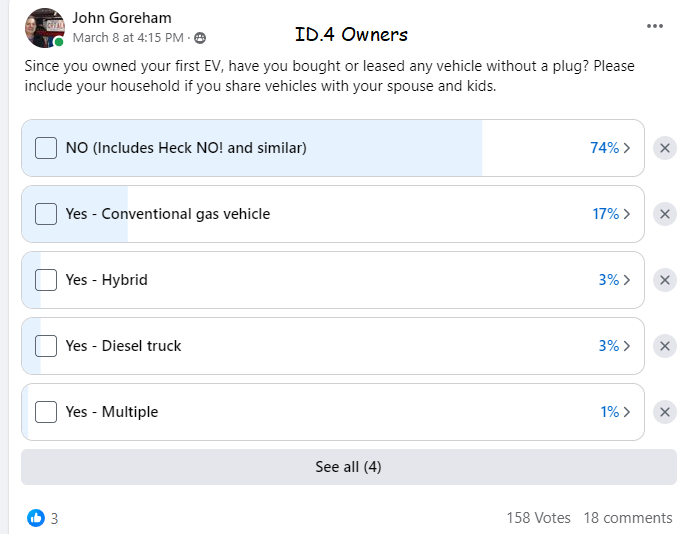View voters for the Diesel truck 3% result
Image resolution: width=687 pixels, height=534 pixels.
point(614,346)
